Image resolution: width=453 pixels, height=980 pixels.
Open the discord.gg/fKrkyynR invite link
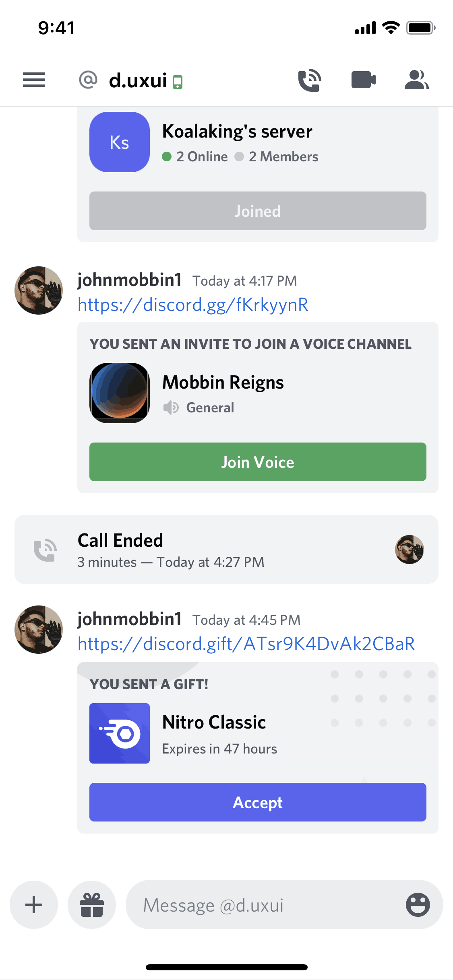[193, 305]
